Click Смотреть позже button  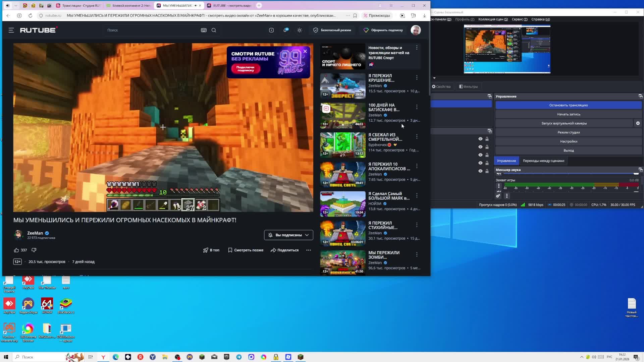246,250
